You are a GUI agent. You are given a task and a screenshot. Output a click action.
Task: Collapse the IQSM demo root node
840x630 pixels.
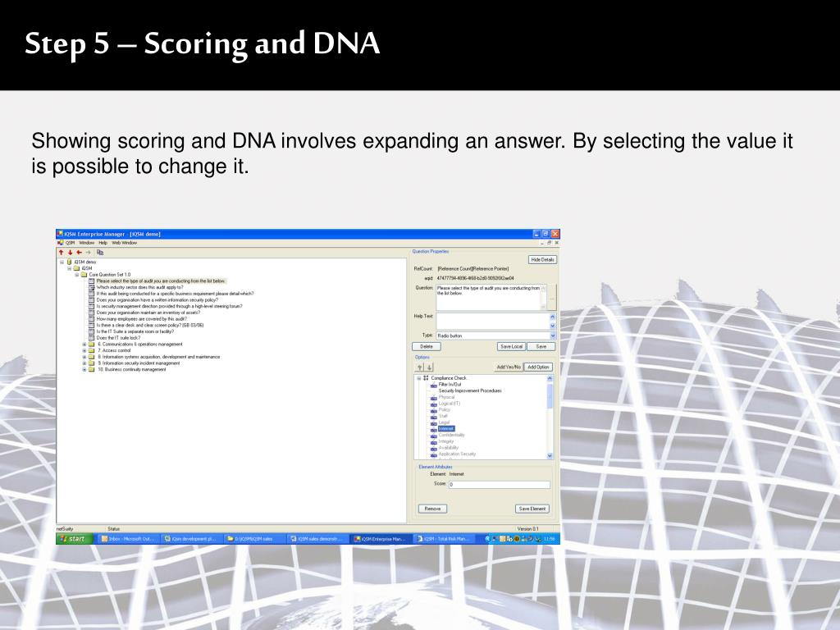[62, 262]
